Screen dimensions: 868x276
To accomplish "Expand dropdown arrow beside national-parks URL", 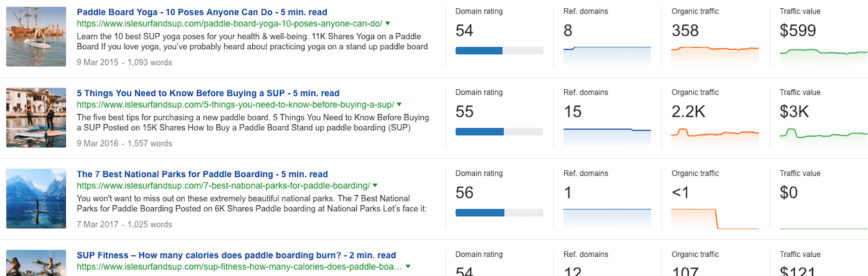I will 375,185.
